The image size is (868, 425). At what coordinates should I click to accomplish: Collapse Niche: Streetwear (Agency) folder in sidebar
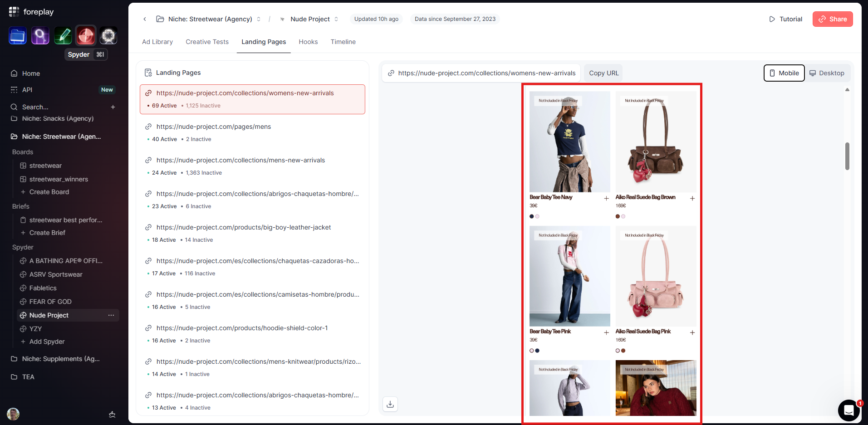tap(61, 137)
